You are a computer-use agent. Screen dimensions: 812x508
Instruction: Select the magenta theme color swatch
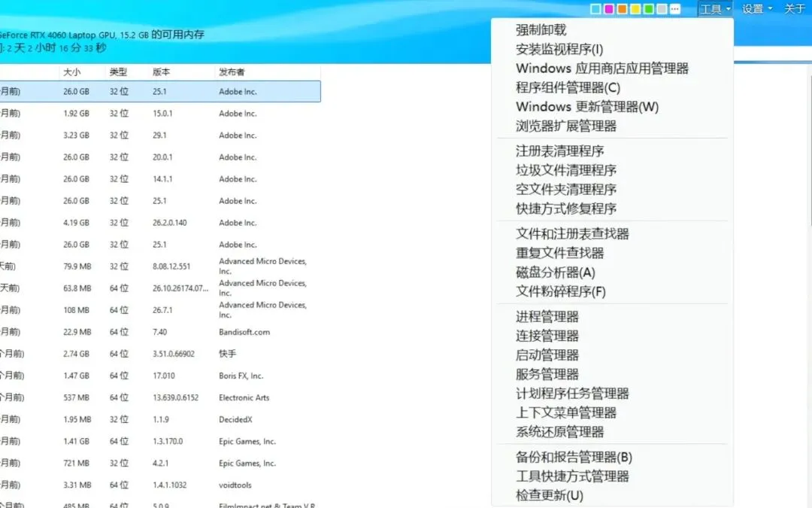coord(609,9)
